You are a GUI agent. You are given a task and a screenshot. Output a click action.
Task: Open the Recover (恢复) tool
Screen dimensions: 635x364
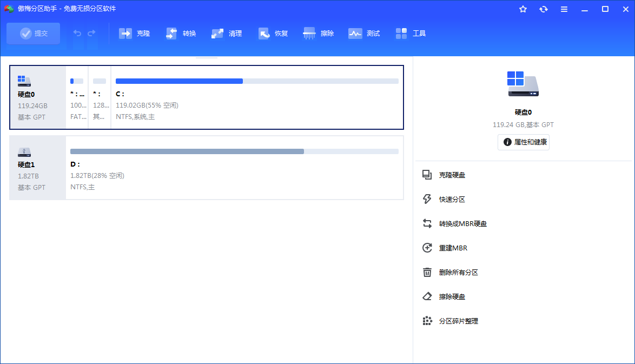click(264, 34)
